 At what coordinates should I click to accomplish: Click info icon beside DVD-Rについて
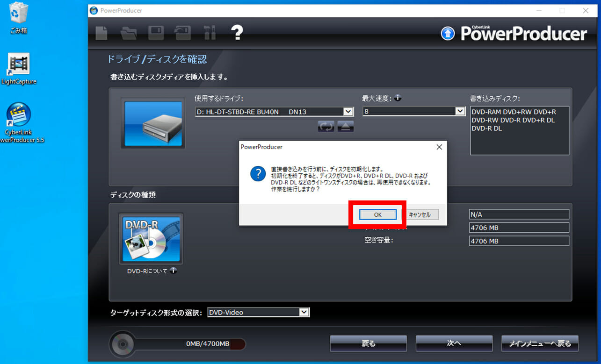pyautogui.click(x=173, y=270)
